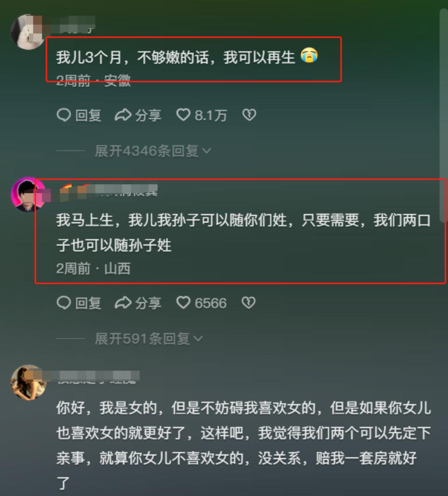Expand 4346 replies thread
The image size is (448, 496).
point(153,151)
